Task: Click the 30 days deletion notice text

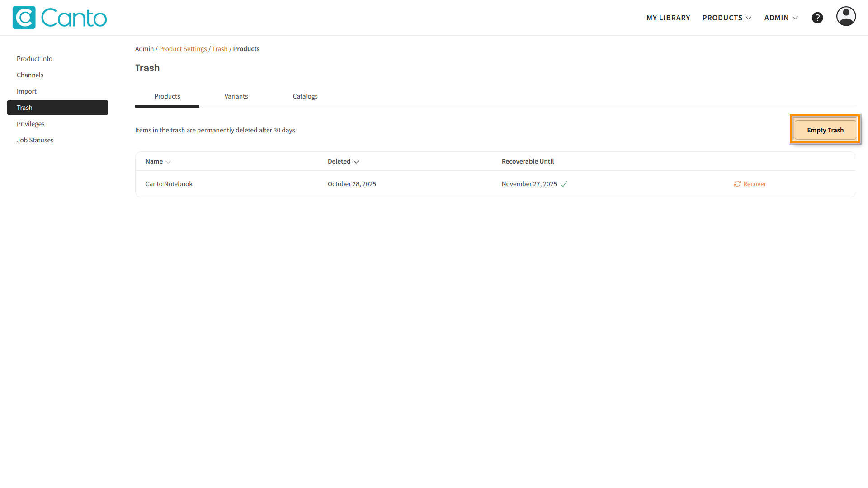Action: [215, 130]
